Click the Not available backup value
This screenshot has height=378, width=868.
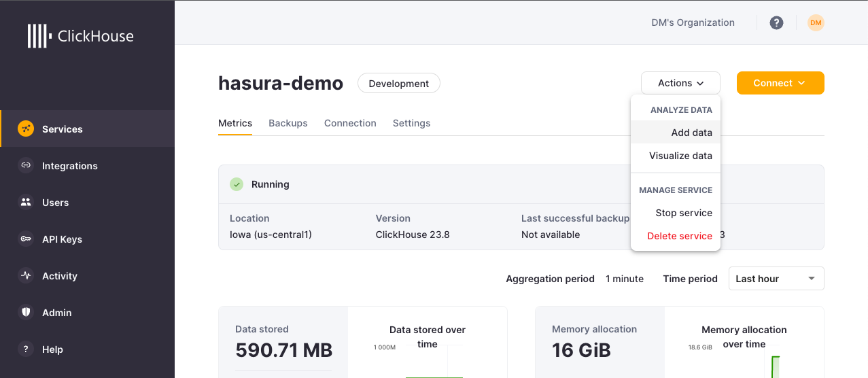click(551, 235)
